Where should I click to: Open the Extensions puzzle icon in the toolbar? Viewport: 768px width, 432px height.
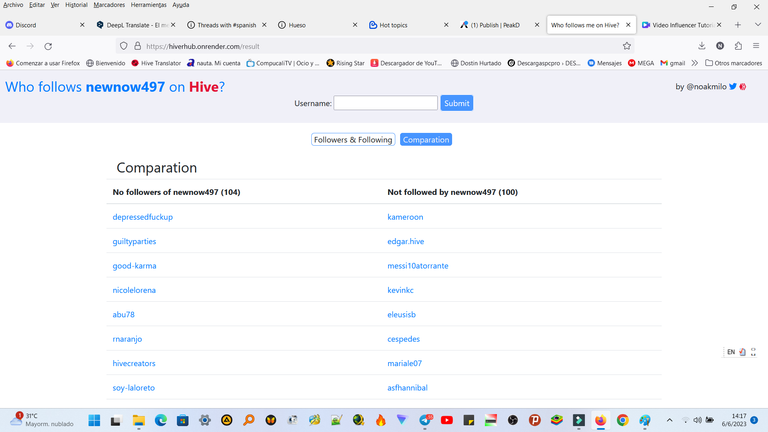738,46
